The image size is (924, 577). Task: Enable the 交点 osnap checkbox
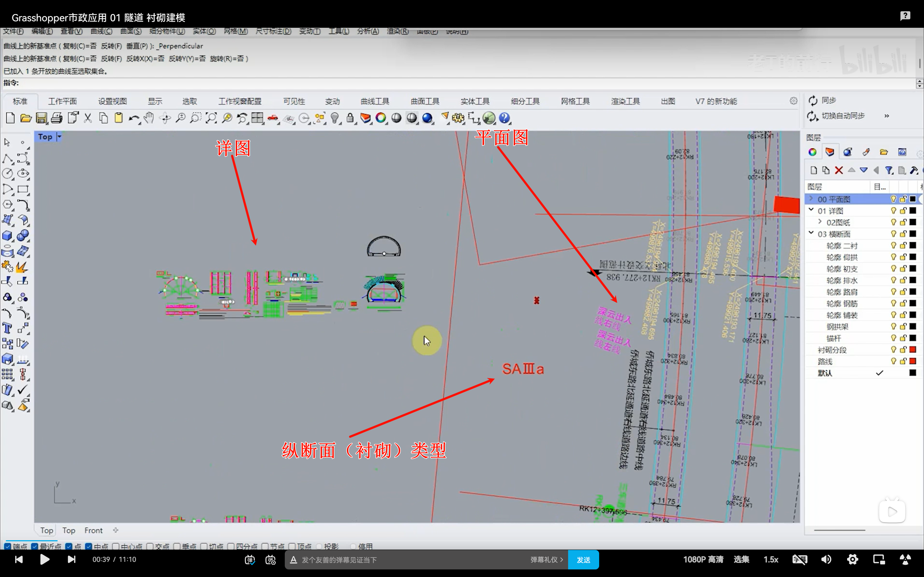click(150, 546)
